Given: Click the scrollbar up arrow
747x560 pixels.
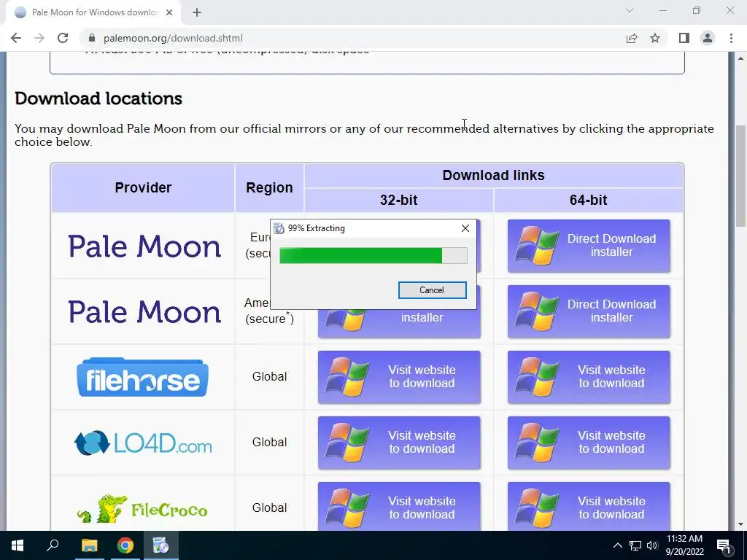Looking at the screenshot, I should tap(741, 58).
